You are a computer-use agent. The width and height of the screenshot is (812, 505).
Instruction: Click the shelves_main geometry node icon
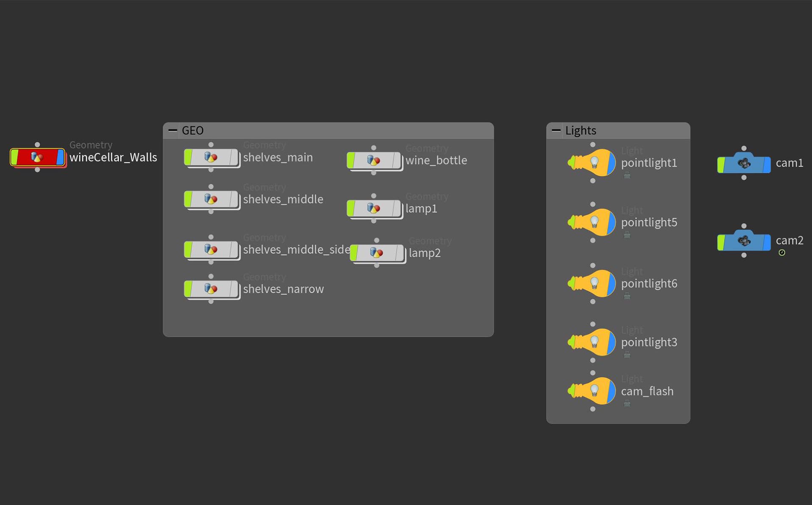click(x=211, y=157)
